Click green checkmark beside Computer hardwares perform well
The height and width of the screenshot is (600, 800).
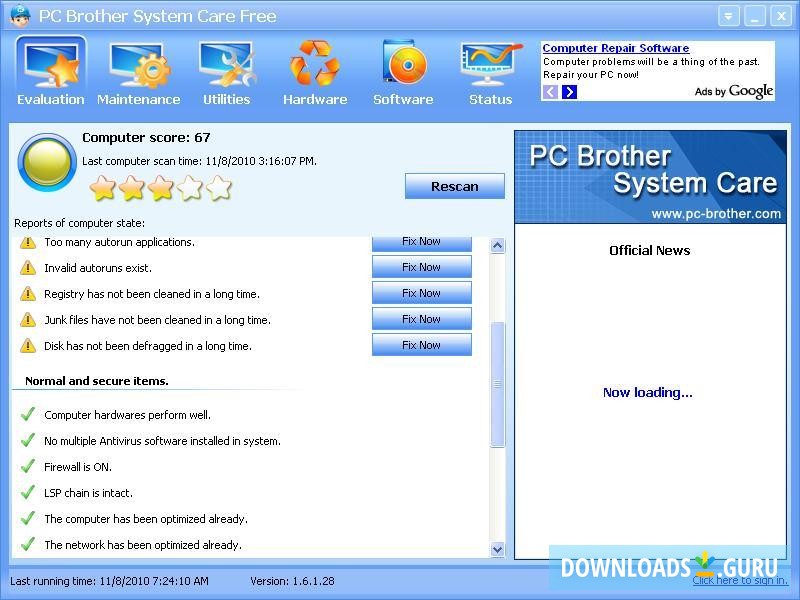click(28, 414)
